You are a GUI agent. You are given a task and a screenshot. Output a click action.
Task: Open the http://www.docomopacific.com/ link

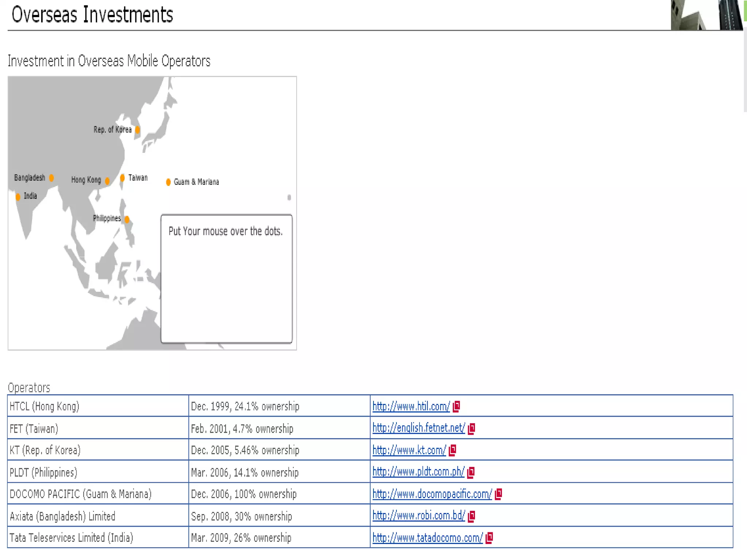coord(432,494)
